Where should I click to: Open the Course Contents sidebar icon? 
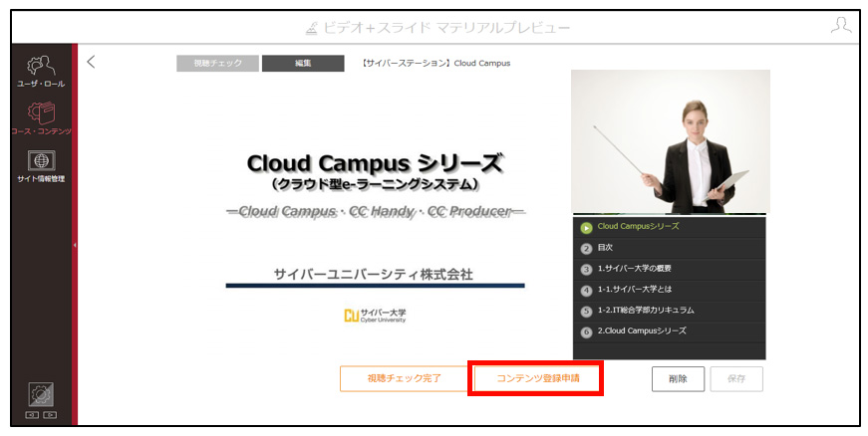tap(41, 118)
